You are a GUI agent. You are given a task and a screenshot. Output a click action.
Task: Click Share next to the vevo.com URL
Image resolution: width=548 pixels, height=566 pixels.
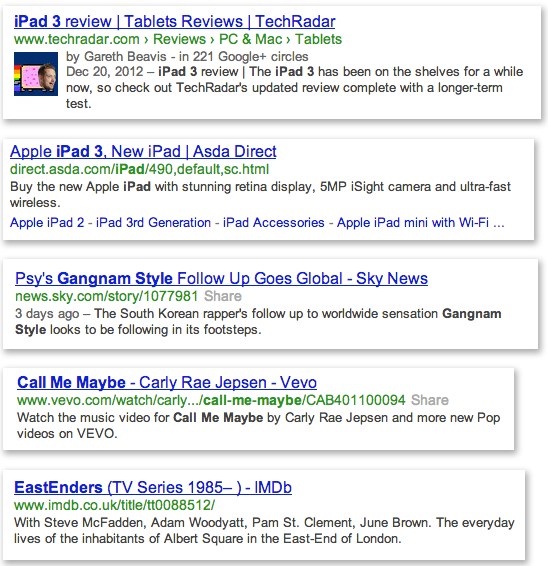(430, 400)
